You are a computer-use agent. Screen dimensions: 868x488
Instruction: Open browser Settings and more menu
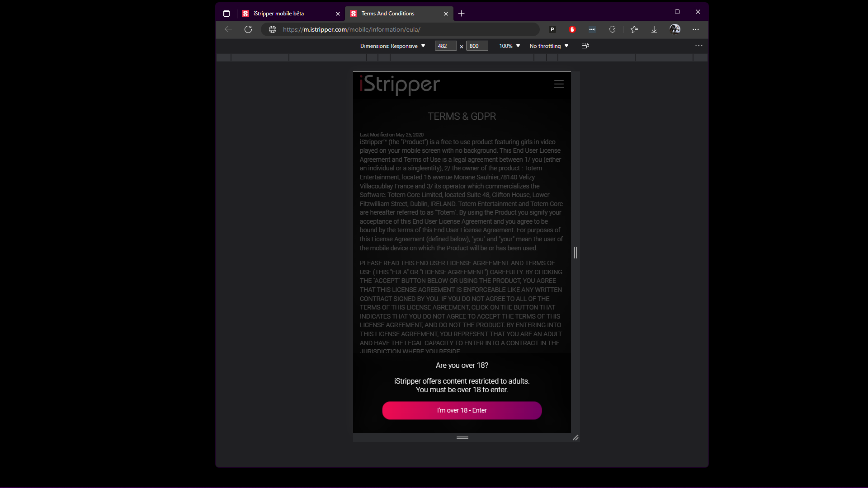[x=696, y=29]
